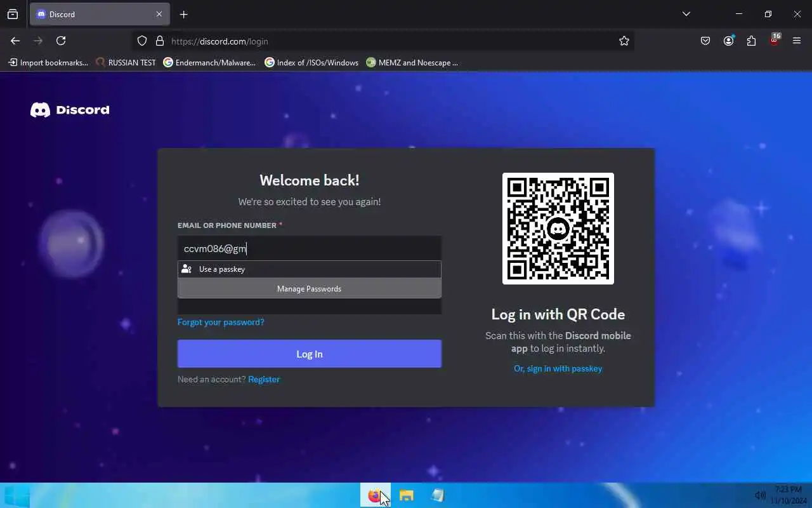Image resolution: width=812 pixels, height=508 pixels.
Task: Choose Use a passkey suggestion
Action: coord(310,269)
